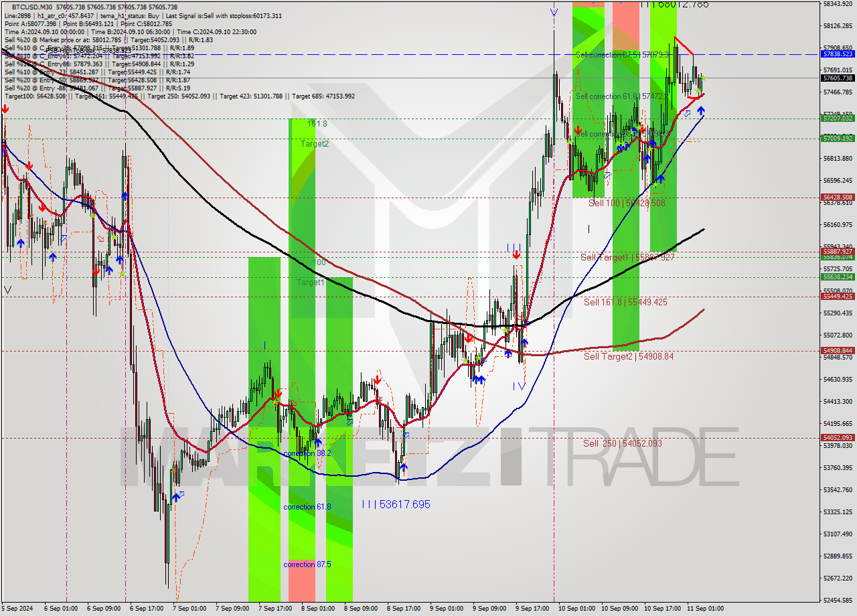Select the 'Sell 100 | 56428.508' label
857x616 pixels.
coord(627,202)
